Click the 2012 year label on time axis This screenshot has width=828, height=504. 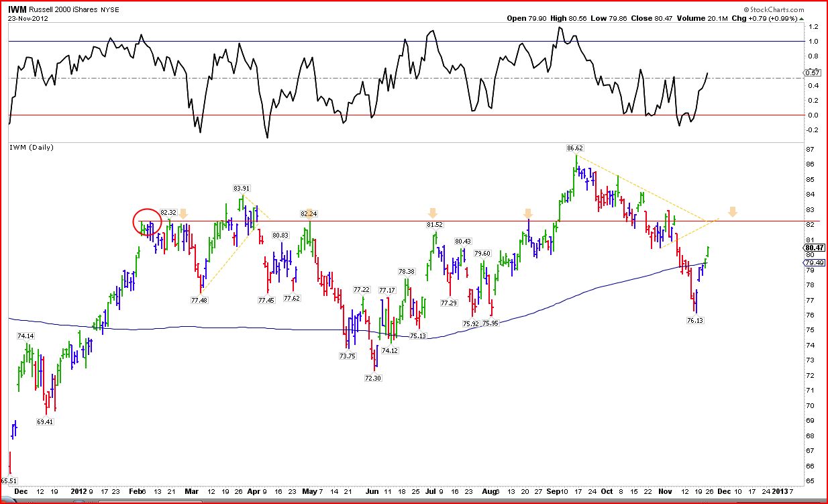pos(79,491)
